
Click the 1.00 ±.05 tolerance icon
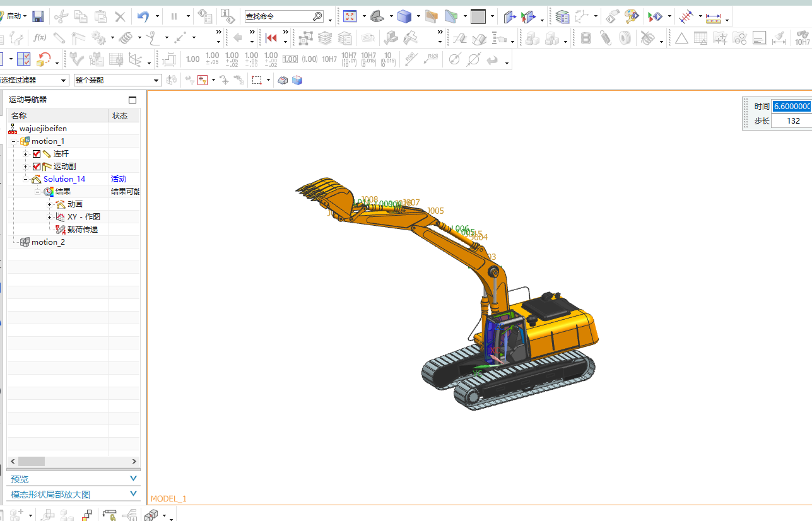(x=213, y=59)
